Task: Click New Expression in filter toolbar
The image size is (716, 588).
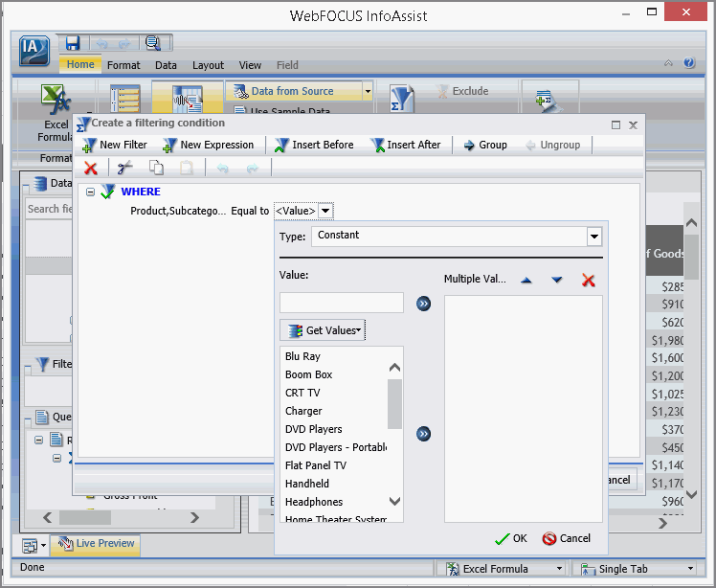Action: click(x=209, y=145)
